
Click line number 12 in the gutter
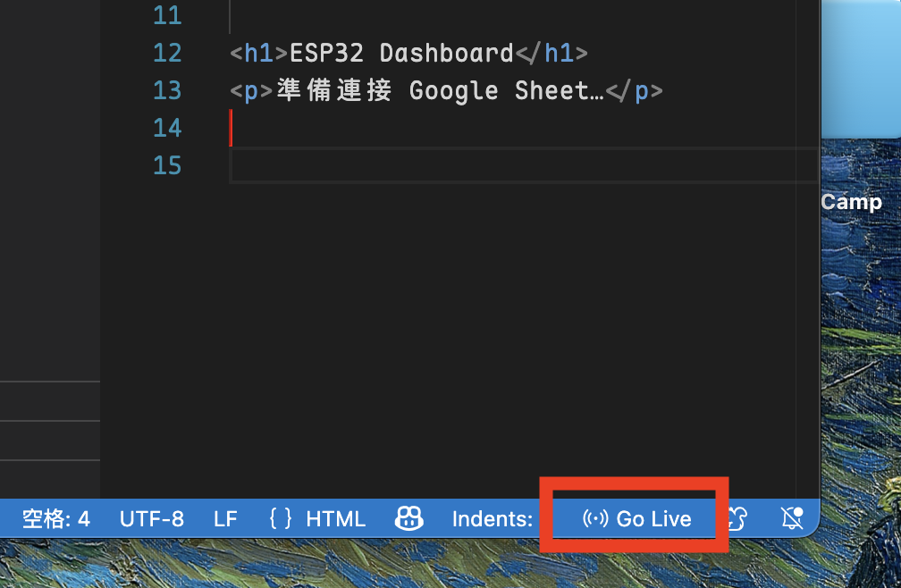pyautogui.click(x=167, y=53)
